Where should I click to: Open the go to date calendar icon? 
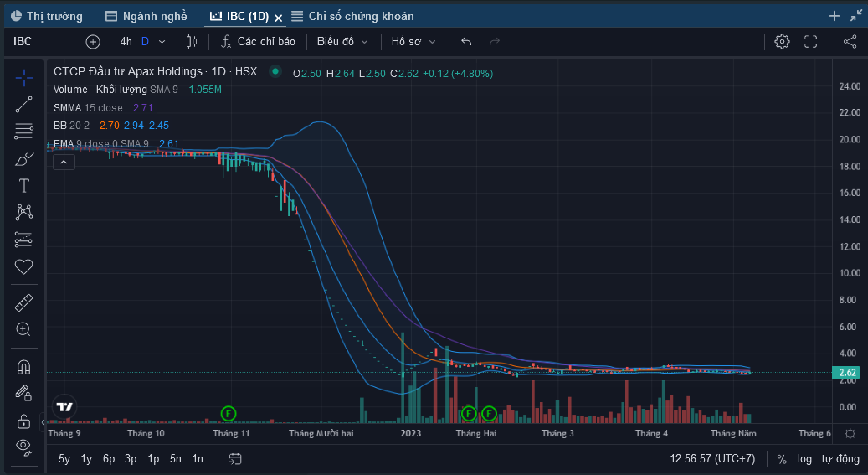pos(235,459)
